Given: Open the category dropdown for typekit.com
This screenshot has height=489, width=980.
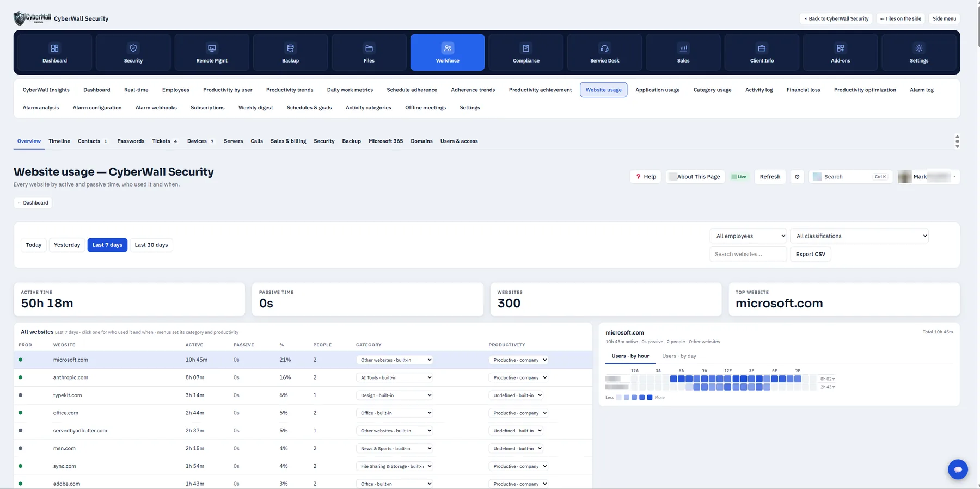Looking at the screenshot, I should (395, 395).
